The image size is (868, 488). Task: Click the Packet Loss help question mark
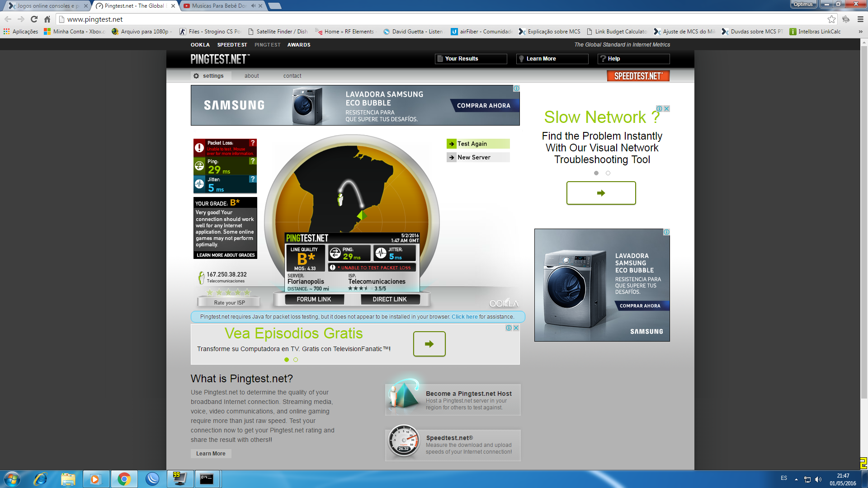pyautogui.click(x=253, y=143)
